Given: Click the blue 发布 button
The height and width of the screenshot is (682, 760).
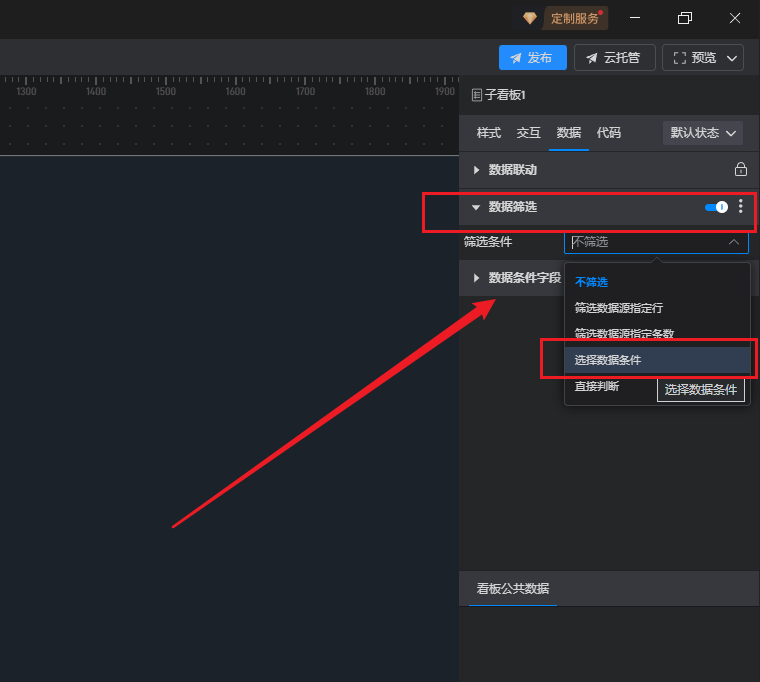Looking at the screenshot, I should pyautogui.click(x=532, y=58).
